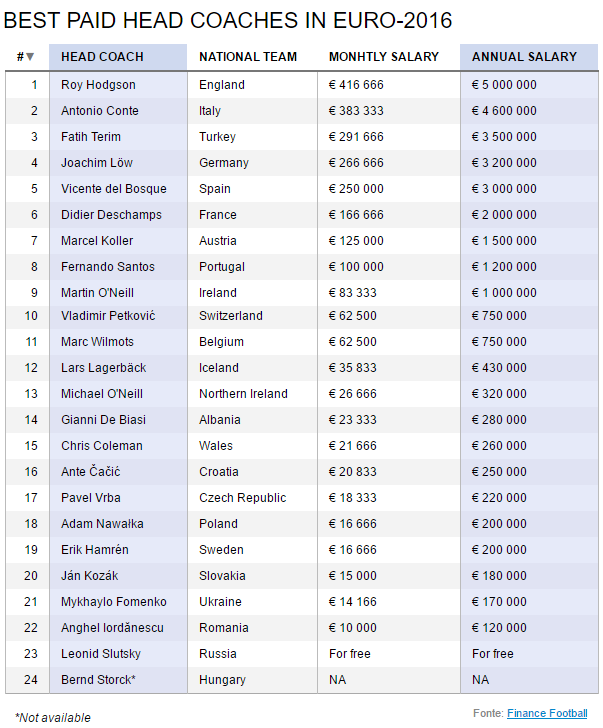The height and width of the screenshot is (728, 603).
Task: Click the '*Not available' footnote
Action: tap(53, 718)
